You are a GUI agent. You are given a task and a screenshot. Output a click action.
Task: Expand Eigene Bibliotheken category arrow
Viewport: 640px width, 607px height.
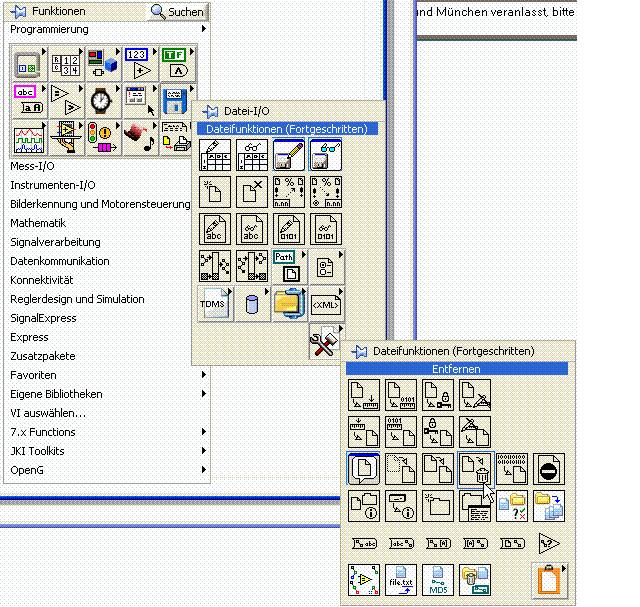[203, 394]
